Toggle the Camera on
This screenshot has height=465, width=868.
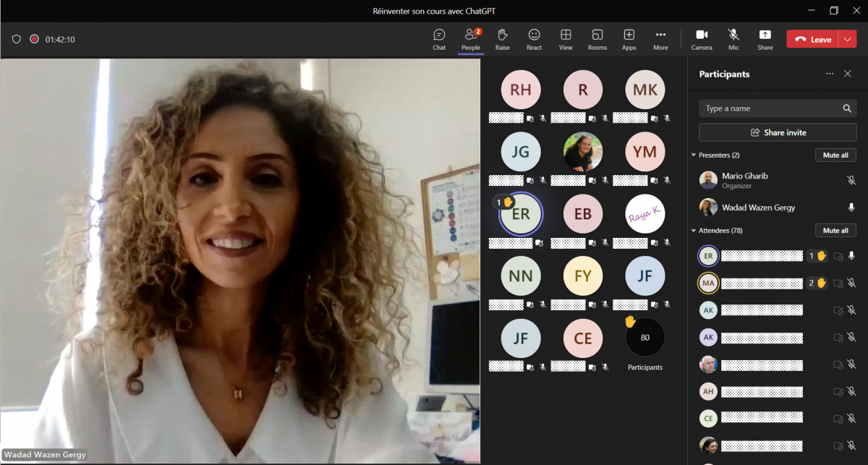click(x=702, y=39)
